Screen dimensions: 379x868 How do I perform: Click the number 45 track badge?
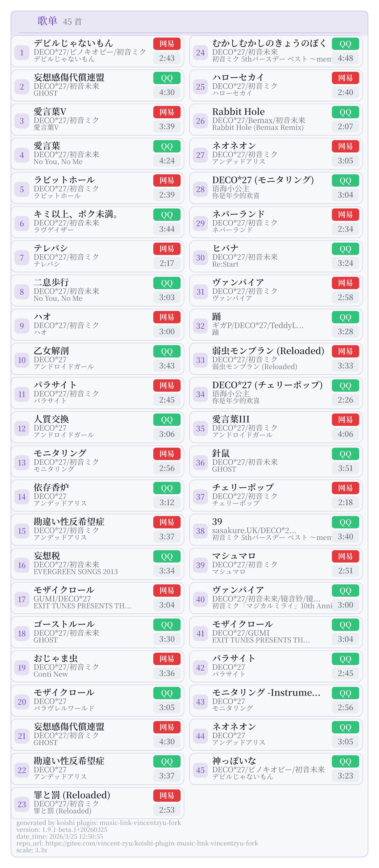coord(200,770)
